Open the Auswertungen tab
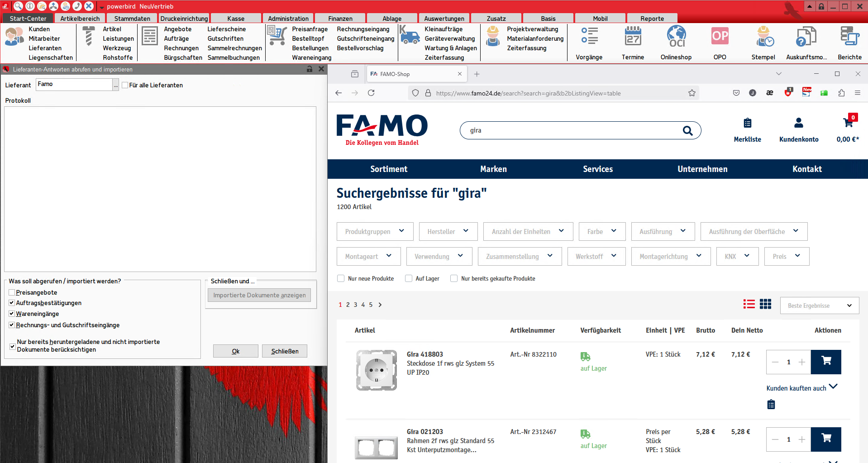Screen dimensions: 868x463 coord(444,19)
